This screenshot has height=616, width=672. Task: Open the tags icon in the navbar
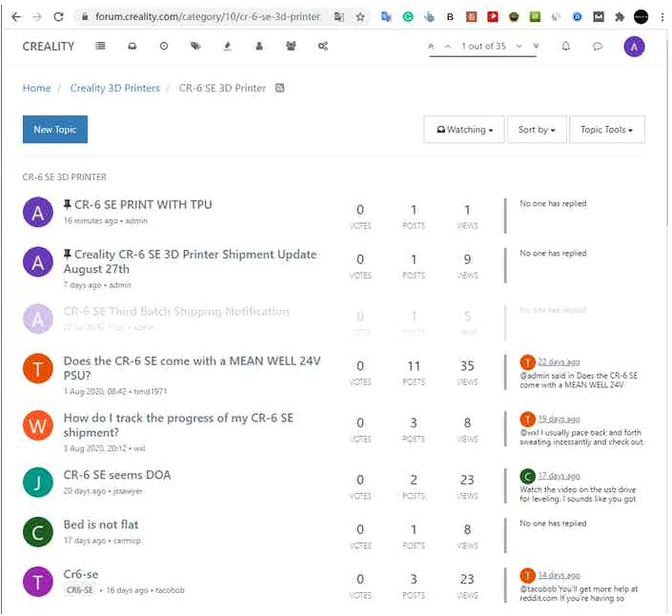pos(195,46)
